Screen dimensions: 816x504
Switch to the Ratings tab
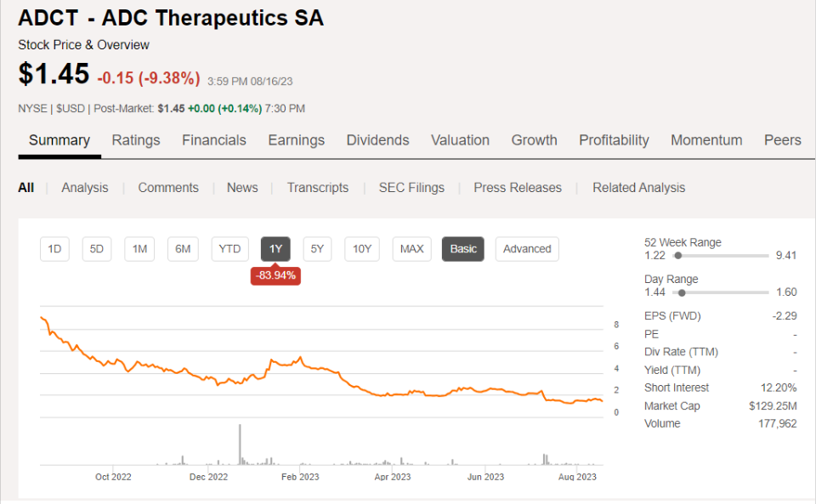[136, 140]
